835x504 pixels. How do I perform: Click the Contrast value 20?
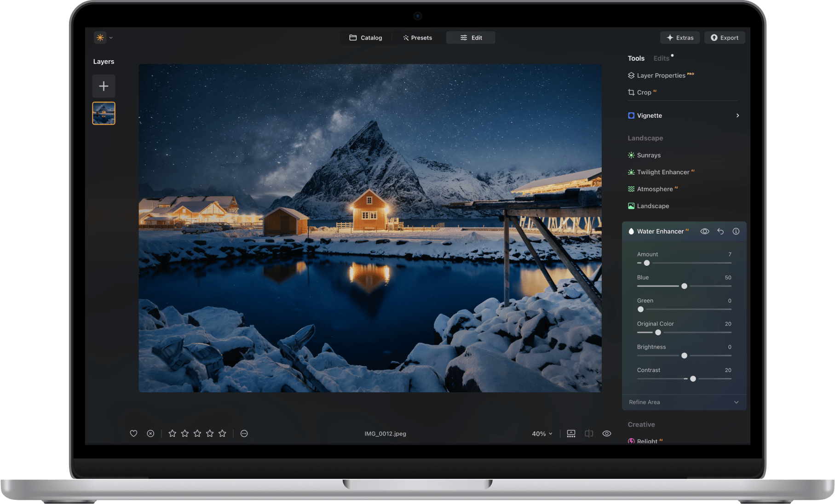(728, 370)
